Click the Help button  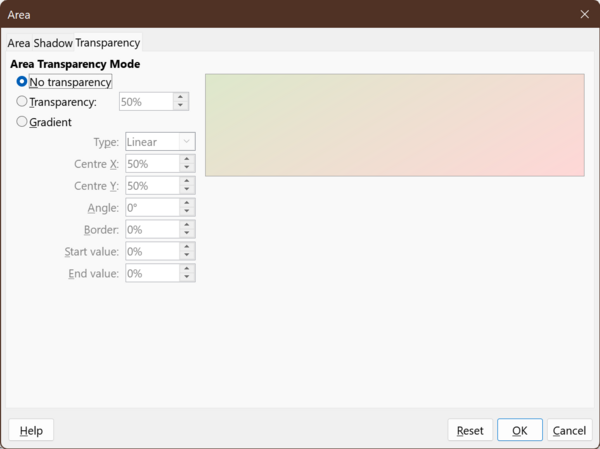31,430
